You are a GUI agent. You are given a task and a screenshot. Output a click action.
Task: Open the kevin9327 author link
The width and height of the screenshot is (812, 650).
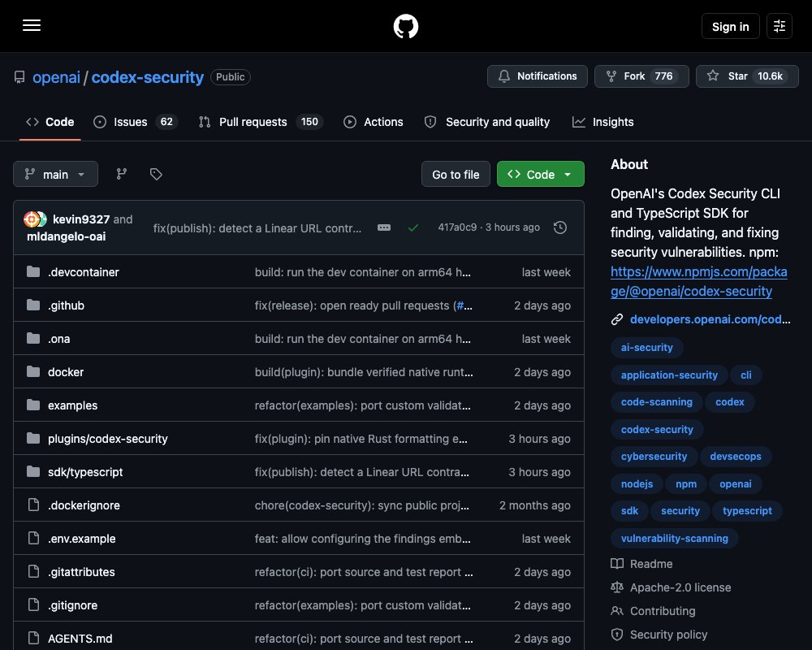[81, 219]
